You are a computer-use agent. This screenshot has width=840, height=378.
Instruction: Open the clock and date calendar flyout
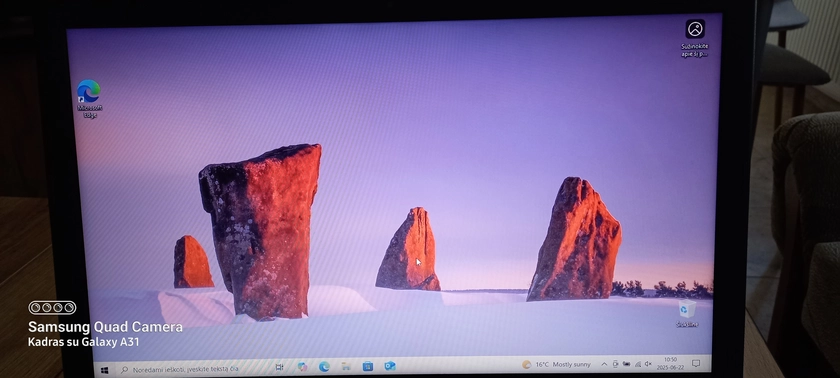pyautogui.click(x=670, y=364)
